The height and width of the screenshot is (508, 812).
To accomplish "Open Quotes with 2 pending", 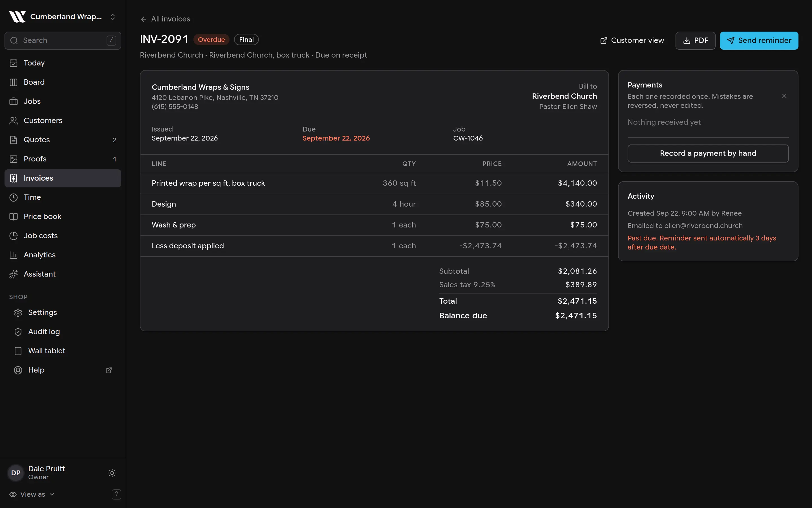I will coord(63,139).
